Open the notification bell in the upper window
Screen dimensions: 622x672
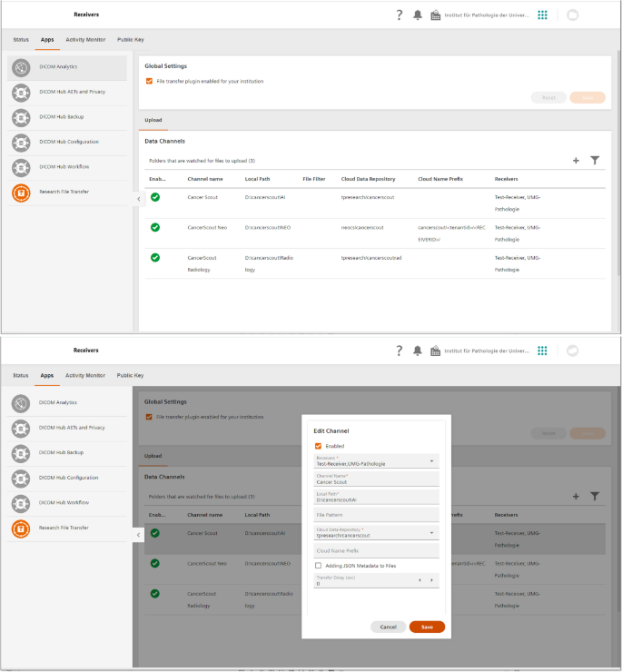(x=418, y=15)
